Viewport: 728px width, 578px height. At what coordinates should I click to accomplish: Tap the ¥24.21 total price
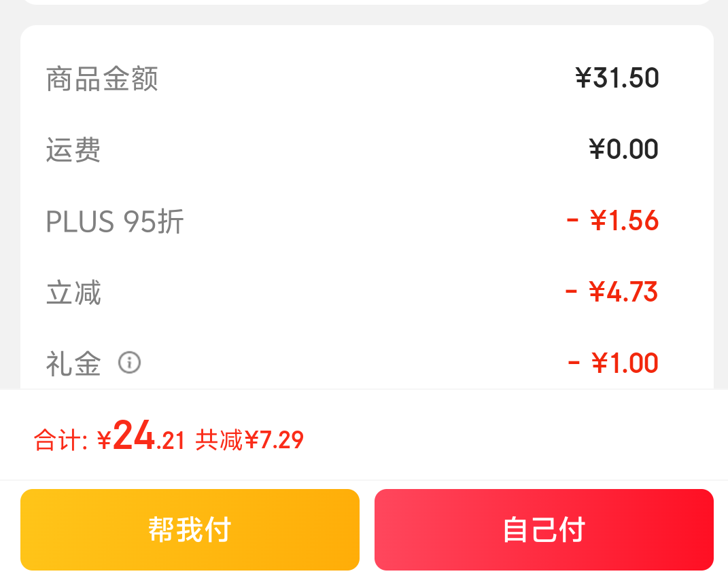coord(141,435)
